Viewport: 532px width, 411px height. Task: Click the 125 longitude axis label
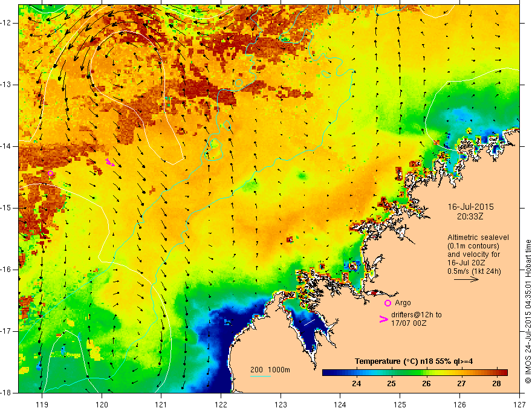400,404
